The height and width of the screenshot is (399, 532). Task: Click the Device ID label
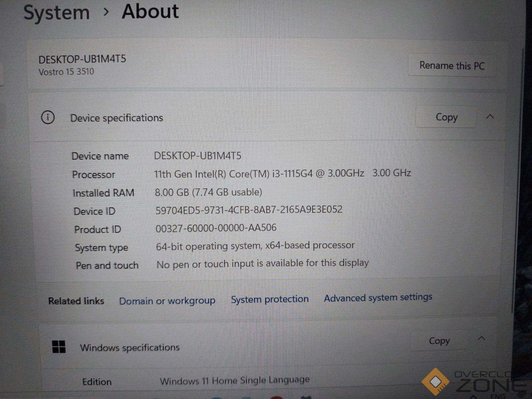[x=94, y=211]
